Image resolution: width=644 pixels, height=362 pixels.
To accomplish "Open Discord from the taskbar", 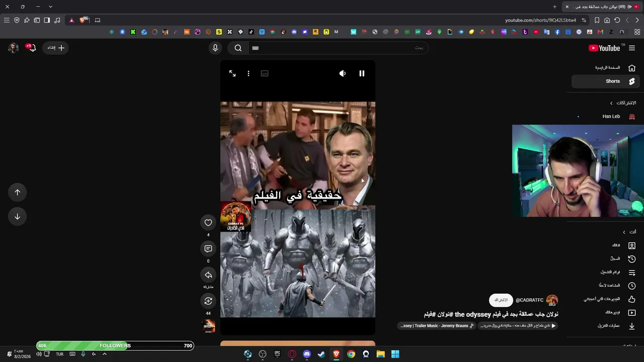I will (x=307, y=354).
